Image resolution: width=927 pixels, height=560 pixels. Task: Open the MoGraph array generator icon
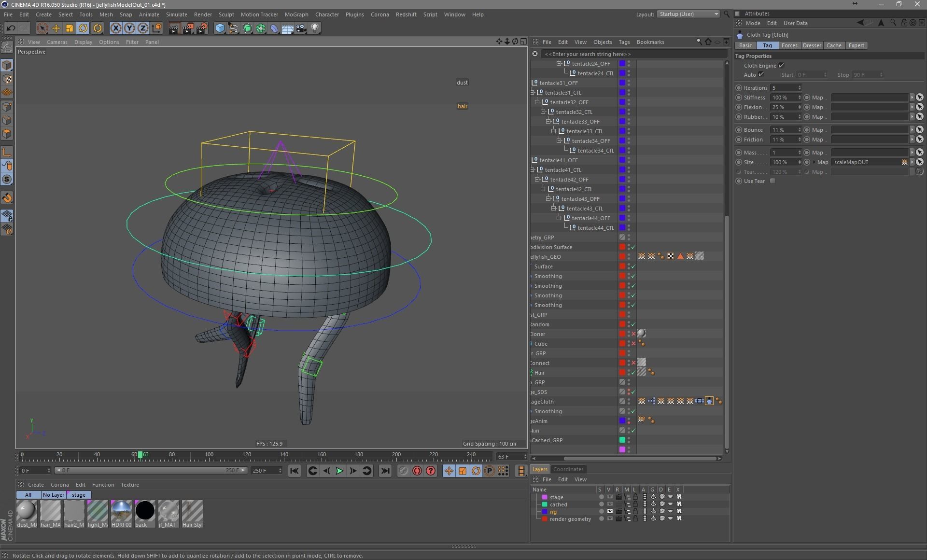261,28
